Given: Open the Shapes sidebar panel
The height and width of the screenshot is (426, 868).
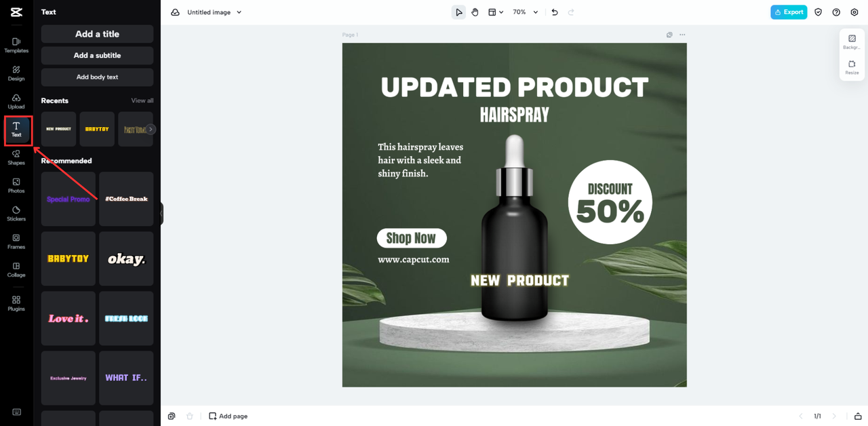Looking at the screenshot, I should pyautogui.click(x=16, y=158).
